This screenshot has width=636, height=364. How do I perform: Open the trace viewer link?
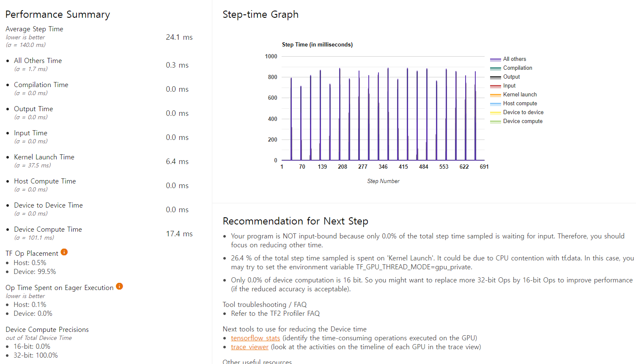250,347
